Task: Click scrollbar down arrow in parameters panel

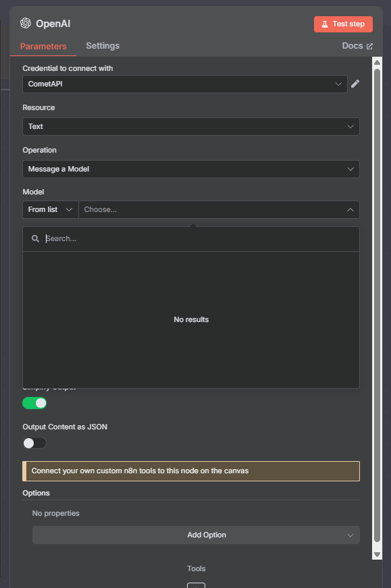Action: (x=377, y=554)
